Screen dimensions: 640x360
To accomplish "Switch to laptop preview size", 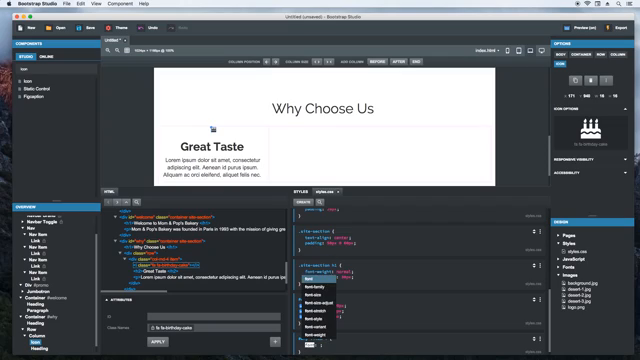I will point(530,51).
